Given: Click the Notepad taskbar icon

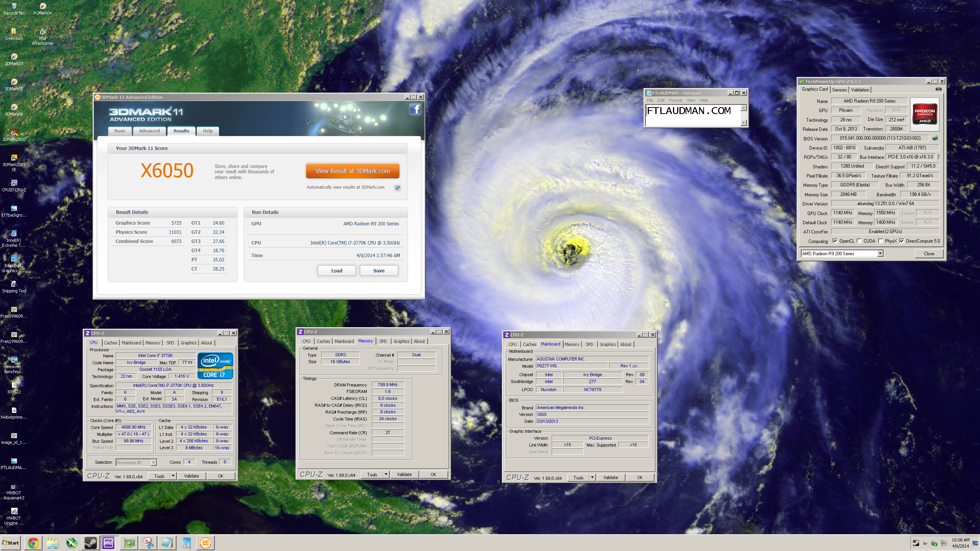Looking at the screenshot, I should (x=167, y=543).
